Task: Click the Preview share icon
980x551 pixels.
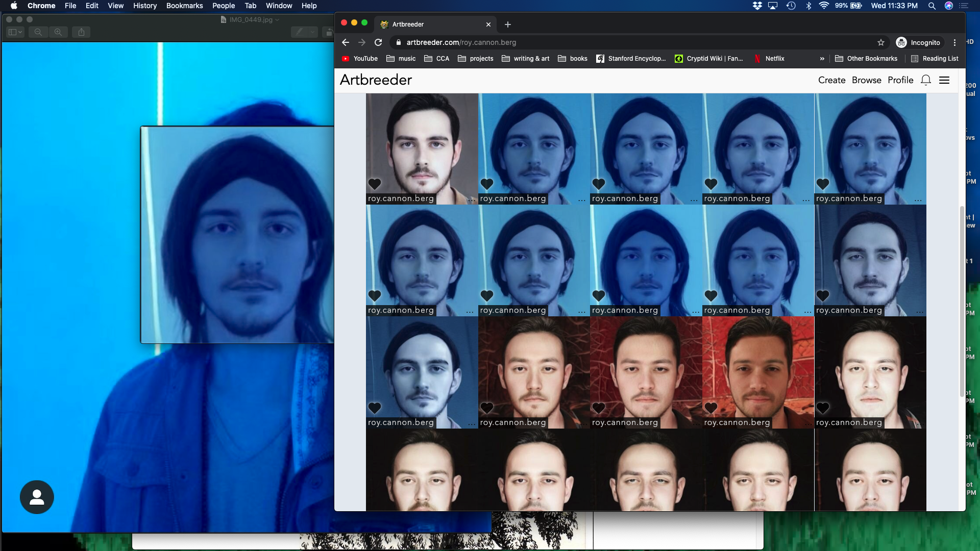Action: click(81, 32)
